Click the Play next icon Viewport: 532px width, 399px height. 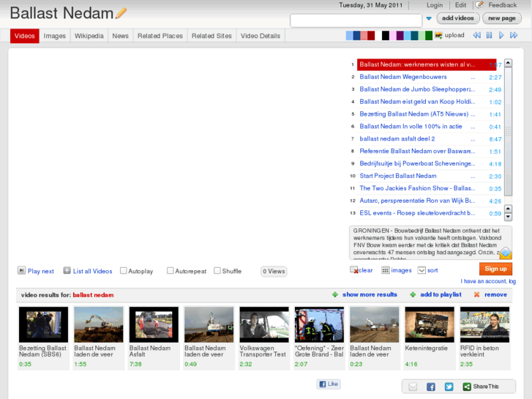click(x=21, y=270)
